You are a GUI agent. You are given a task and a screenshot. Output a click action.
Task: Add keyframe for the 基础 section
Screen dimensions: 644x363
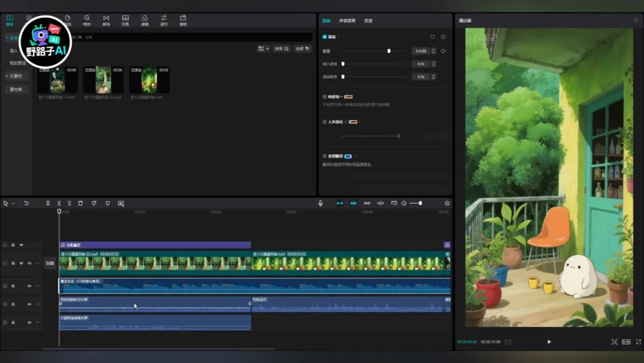click(x=442, y=36)
